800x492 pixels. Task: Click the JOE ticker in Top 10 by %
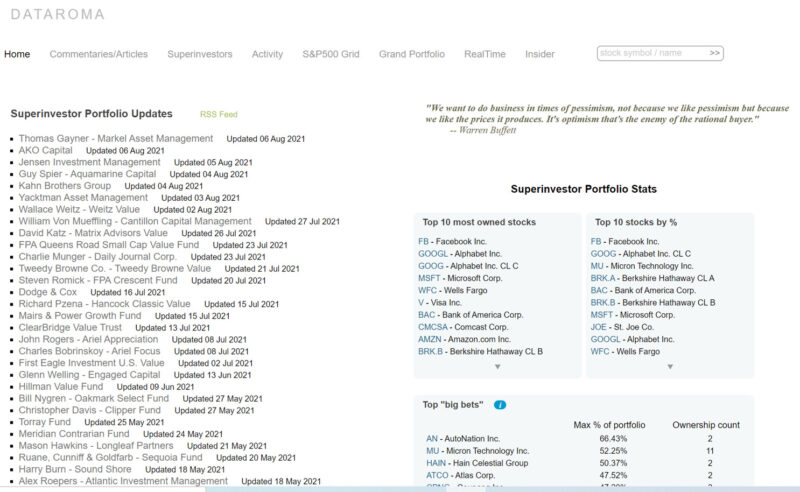point(598,326)
